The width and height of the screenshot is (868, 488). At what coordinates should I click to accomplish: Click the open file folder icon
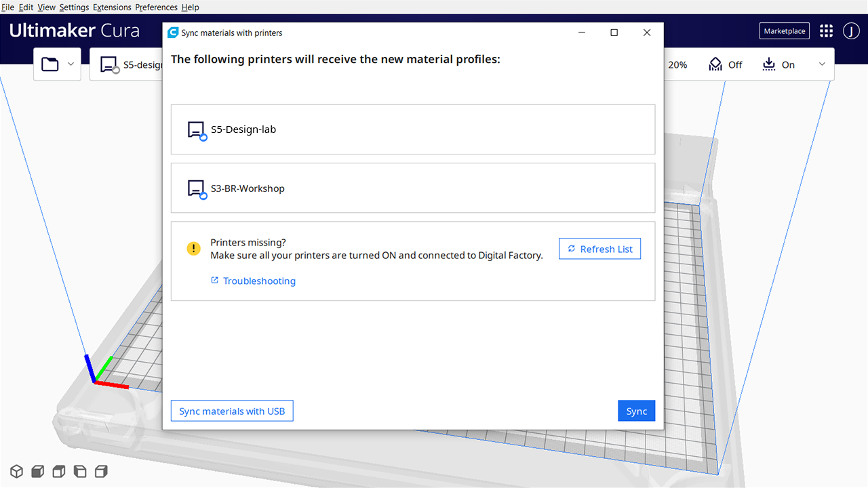point(50,64)
